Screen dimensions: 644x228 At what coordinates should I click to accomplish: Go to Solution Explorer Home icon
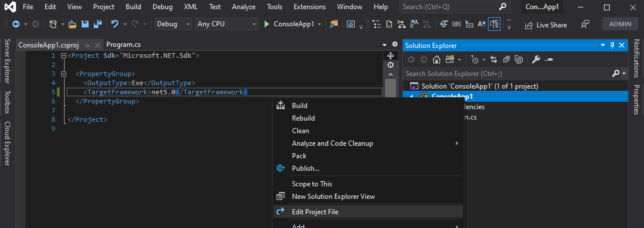coord(437,60)
